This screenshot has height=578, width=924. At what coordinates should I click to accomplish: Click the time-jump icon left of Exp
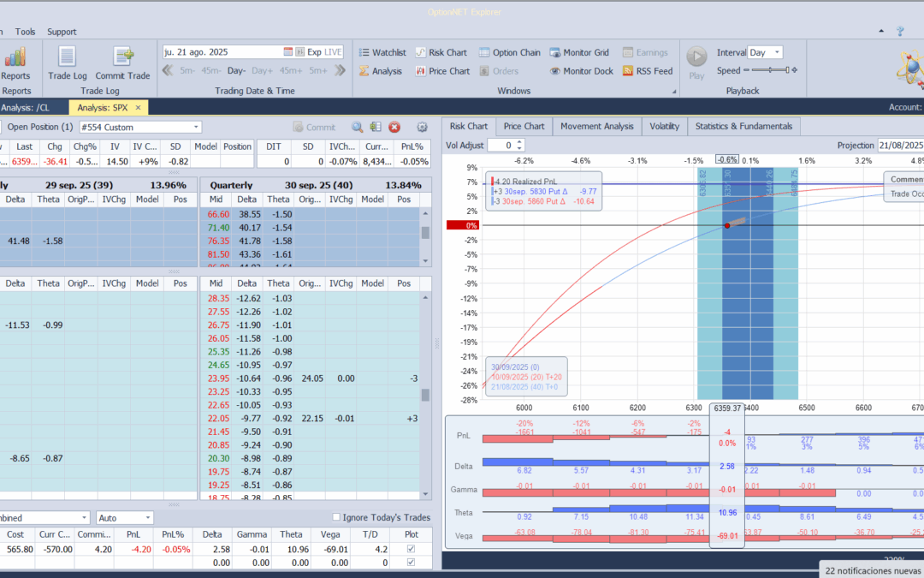click(x=300, y=52)
